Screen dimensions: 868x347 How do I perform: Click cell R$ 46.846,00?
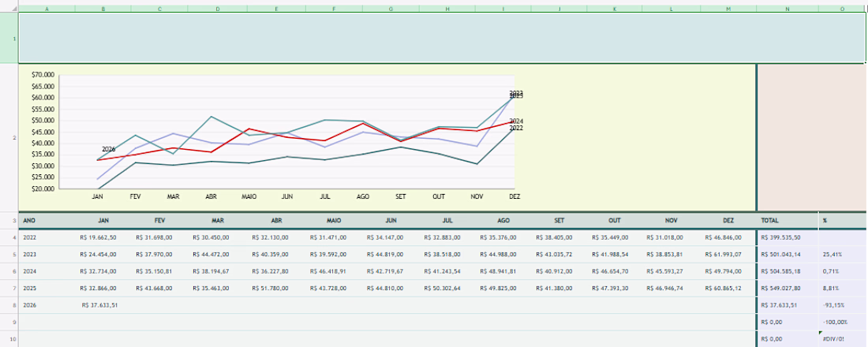pos(728,237)
